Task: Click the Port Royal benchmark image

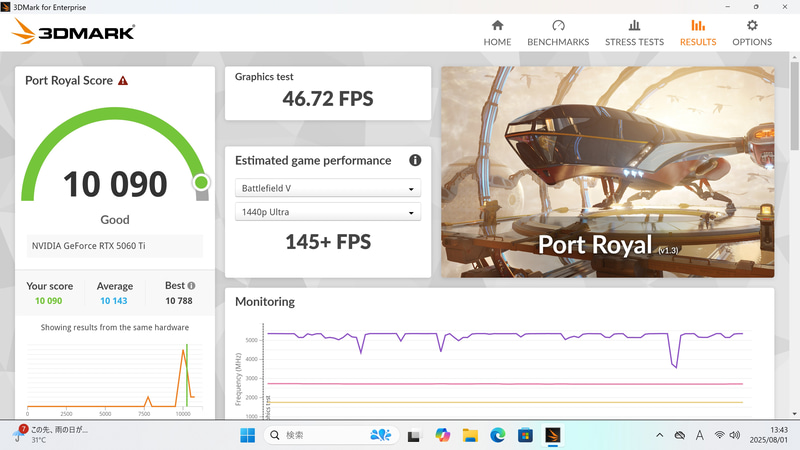Action: tap(607, 172)
